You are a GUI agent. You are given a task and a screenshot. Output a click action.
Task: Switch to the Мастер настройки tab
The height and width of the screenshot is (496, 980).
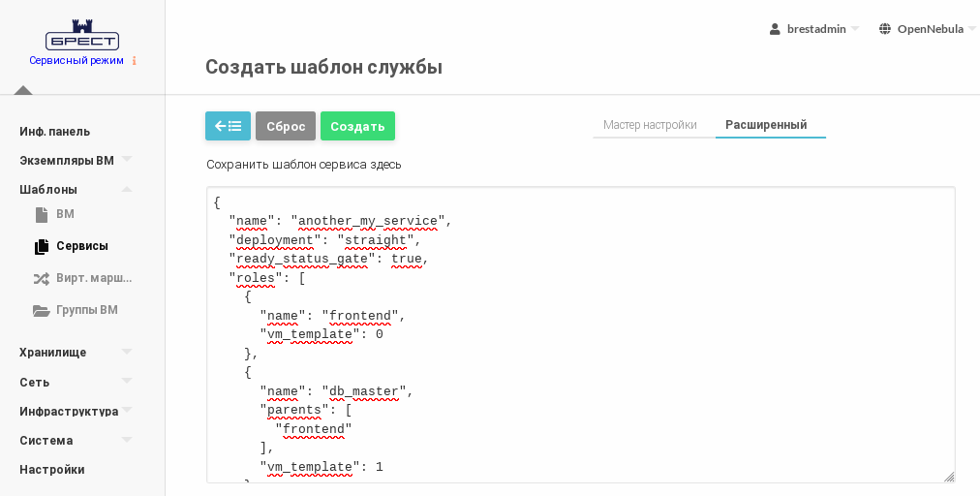pos(650,125)
